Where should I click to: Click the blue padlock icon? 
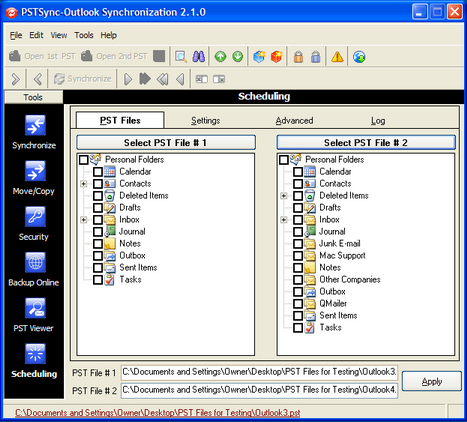316,56
